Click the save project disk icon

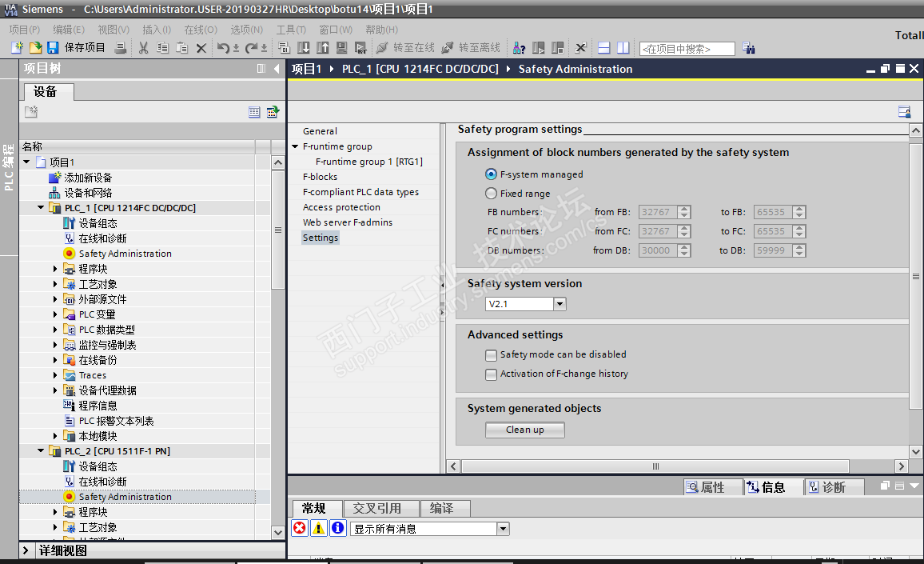pos(53,48)
